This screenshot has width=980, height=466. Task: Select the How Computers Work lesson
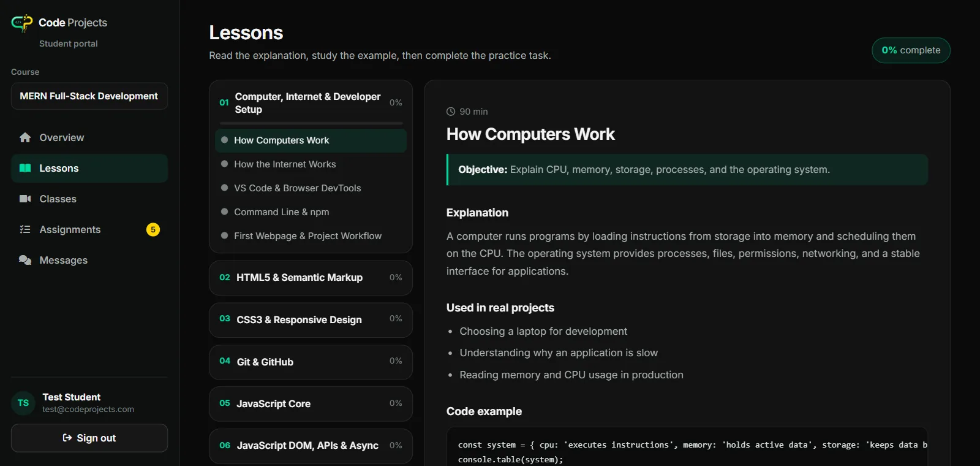coord(311,140)
